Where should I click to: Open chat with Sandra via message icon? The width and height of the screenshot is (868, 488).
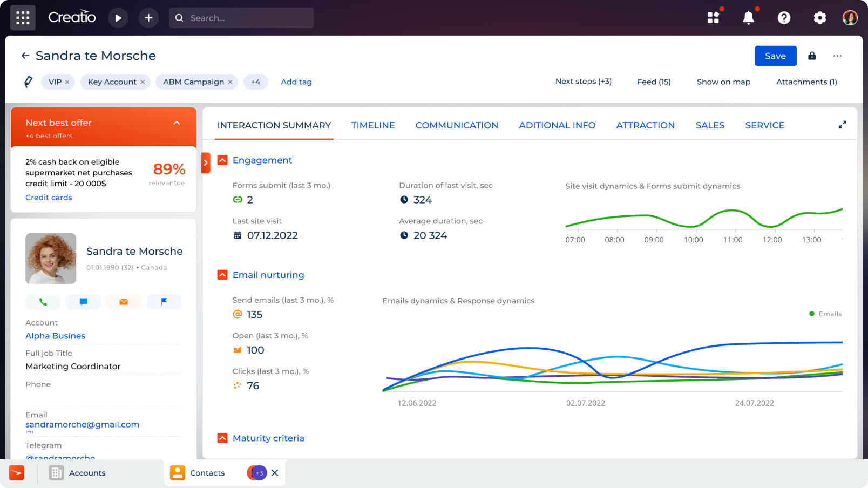tap(83, 302)
